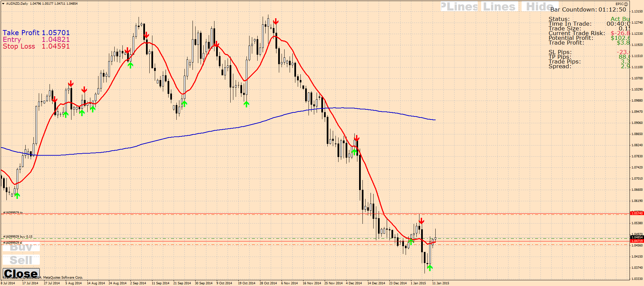Click the Time In Trade: label
The width and height of the screenshot is (644, 286).
coord(570,24)
